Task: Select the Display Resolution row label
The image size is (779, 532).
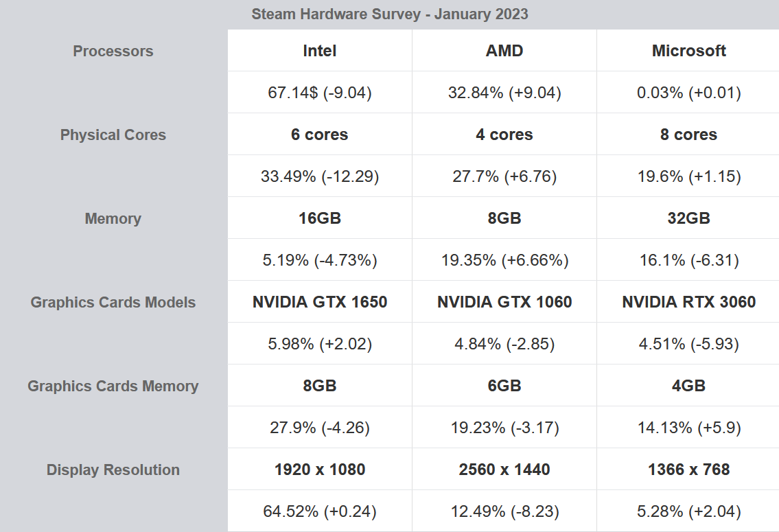Action: click(x=113, y=470)
